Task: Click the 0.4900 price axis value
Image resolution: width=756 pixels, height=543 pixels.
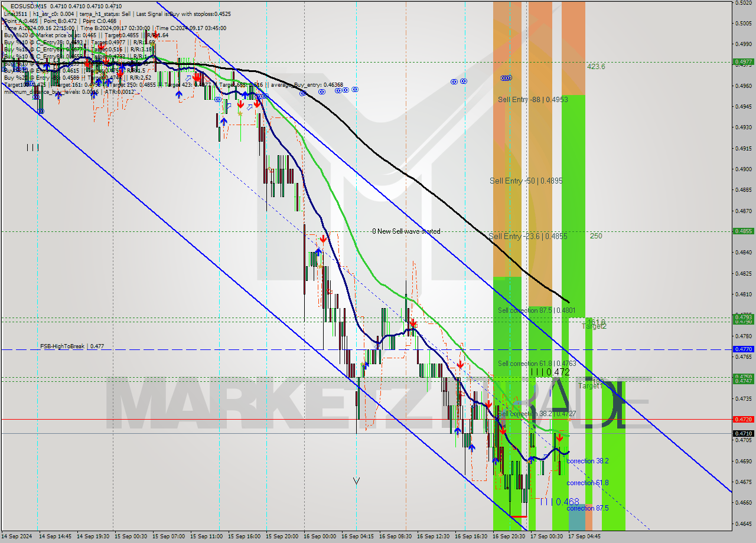Action: (x=743, y=169)
